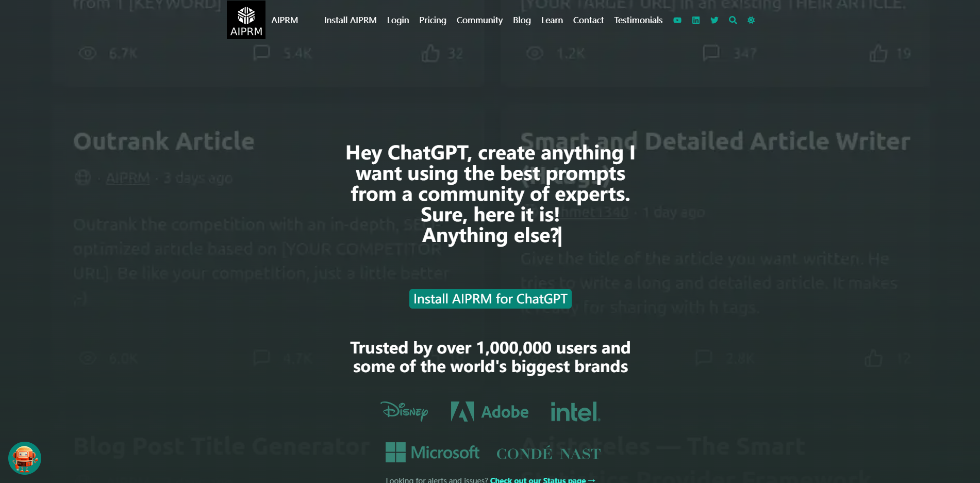Image resolution: width=980 pixels, height=483 pixels.
Task: Open the AIPRM LinkedIn page icon
Action: [x=695, y=20]
